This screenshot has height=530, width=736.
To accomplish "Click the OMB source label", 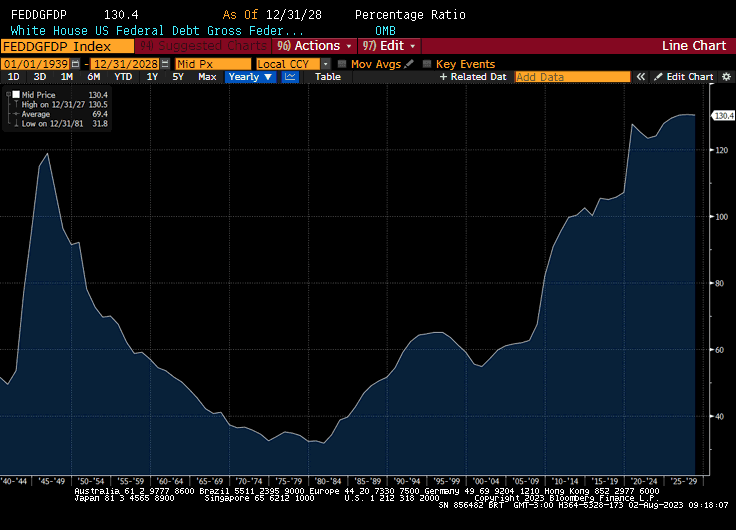I will pyautogui.click(x=385, y=31).
